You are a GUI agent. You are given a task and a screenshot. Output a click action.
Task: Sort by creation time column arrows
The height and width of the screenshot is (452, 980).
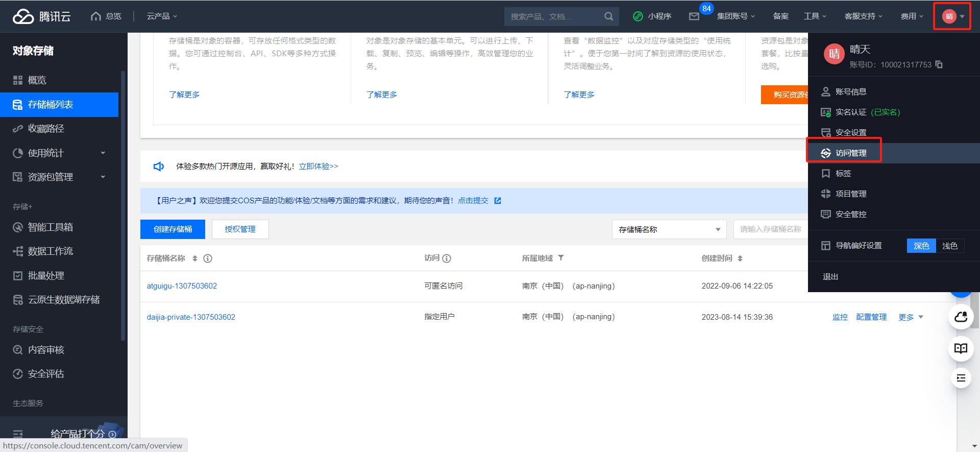pyautogui.click(x=740, y=258)
